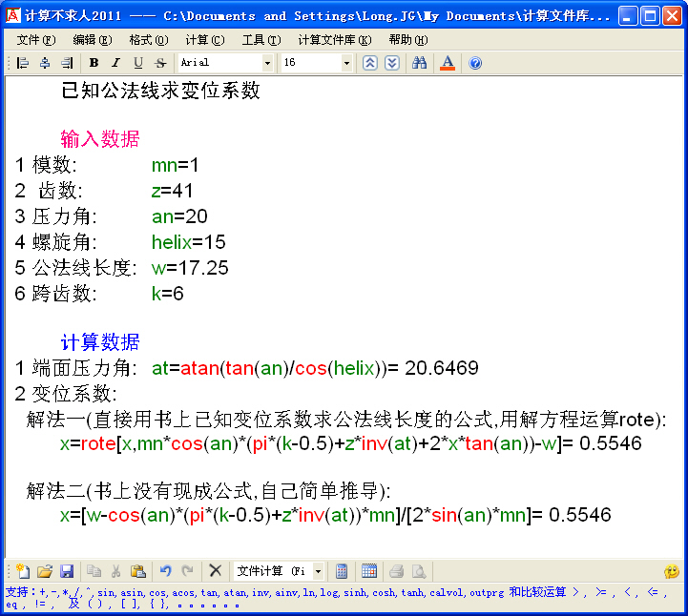688x616 pixels.
Task: Toggle underline formatting
Action: [x=138, y=63]
